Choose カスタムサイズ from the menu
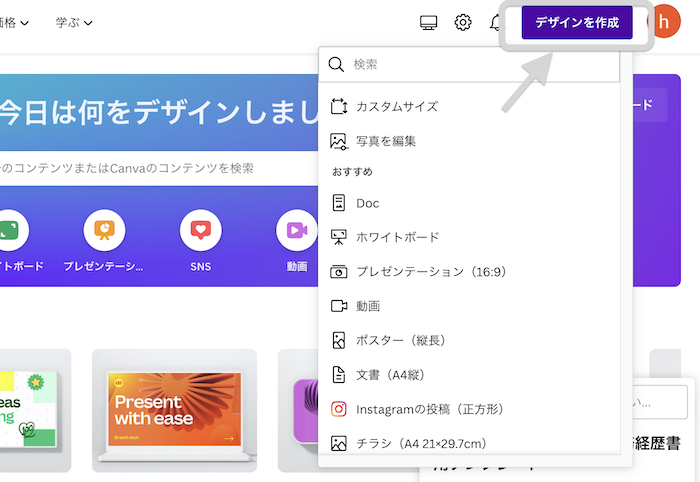 (397, 106)
